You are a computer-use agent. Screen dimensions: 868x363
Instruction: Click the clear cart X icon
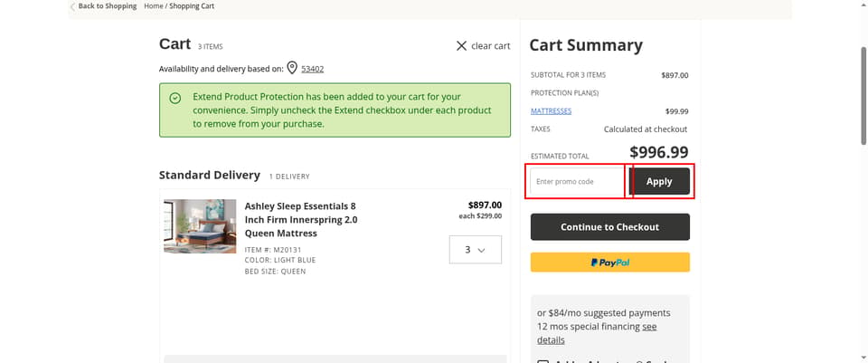[x=461, y=46]
